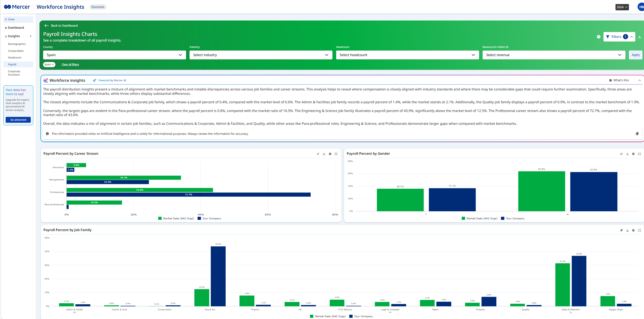Download all payroll charts via header icon
The height and width of the screenshot is (319, 644).
click(640, 37)
